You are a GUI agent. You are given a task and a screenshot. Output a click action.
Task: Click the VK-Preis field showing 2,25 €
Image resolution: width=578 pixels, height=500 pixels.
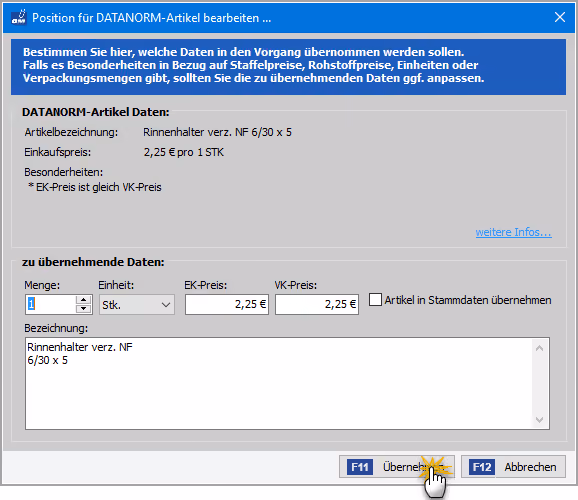pos(317,305)
